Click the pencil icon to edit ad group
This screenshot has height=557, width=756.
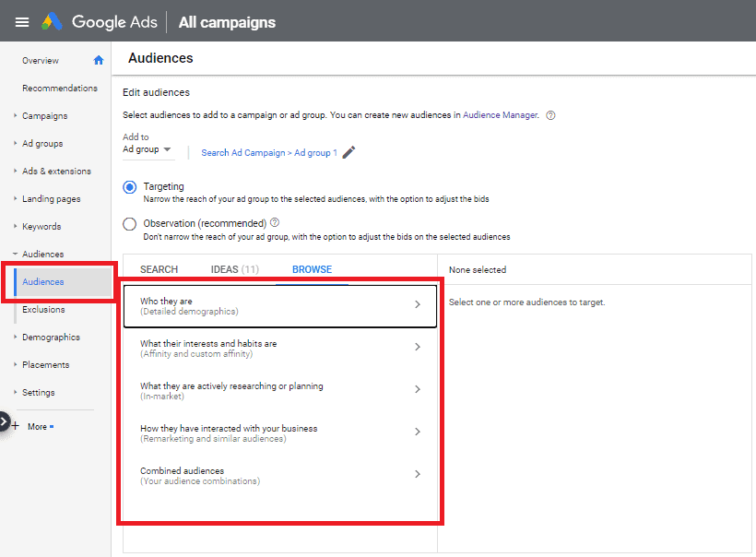(x=348, y=152)
